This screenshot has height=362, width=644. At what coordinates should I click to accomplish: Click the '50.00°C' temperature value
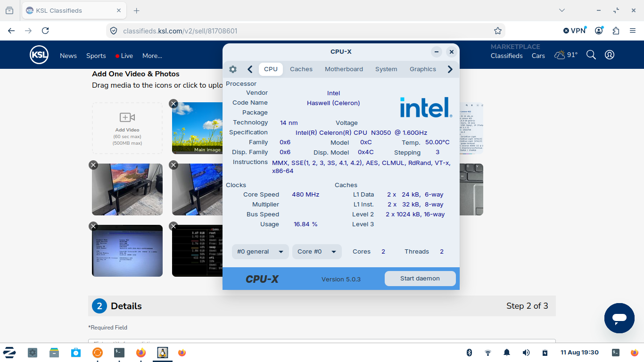(438, 142)
